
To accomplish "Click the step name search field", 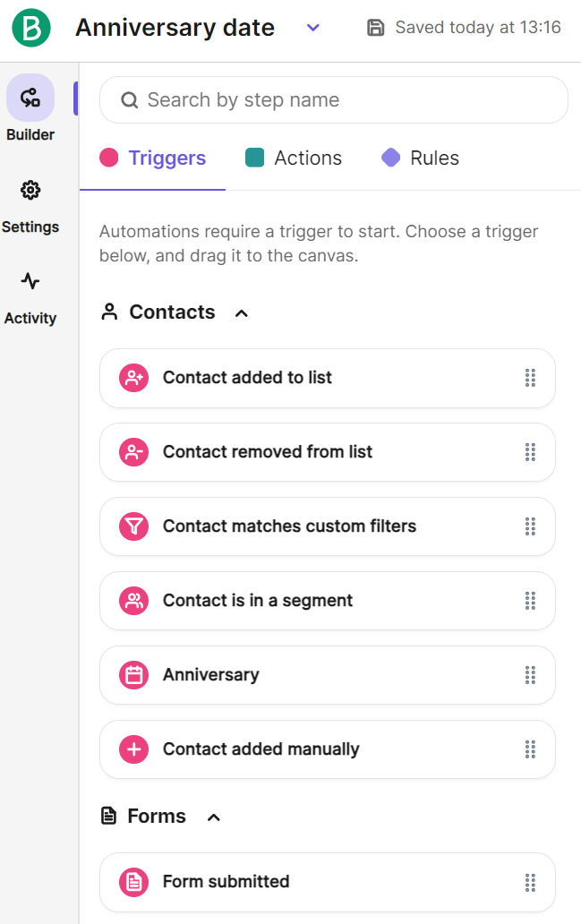I will 333,99.
